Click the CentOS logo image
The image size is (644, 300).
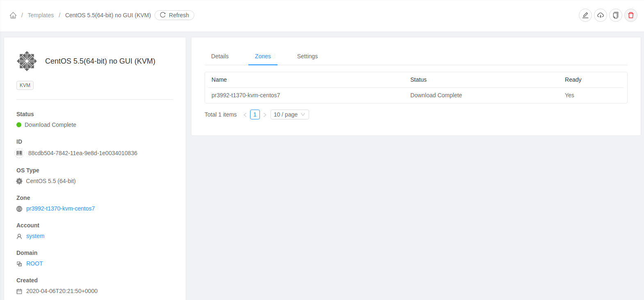pos(27,61)
